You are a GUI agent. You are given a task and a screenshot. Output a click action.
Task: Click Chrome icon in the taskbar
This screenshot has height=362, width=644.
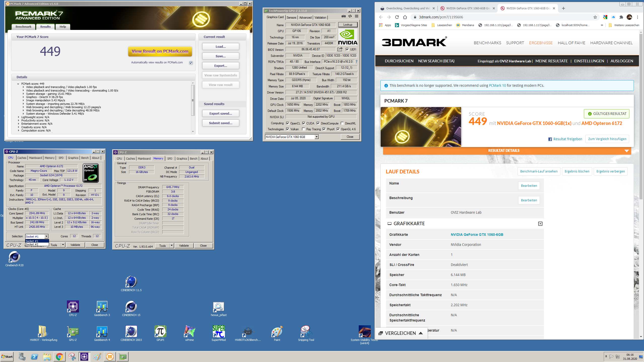tap(59, 356)
